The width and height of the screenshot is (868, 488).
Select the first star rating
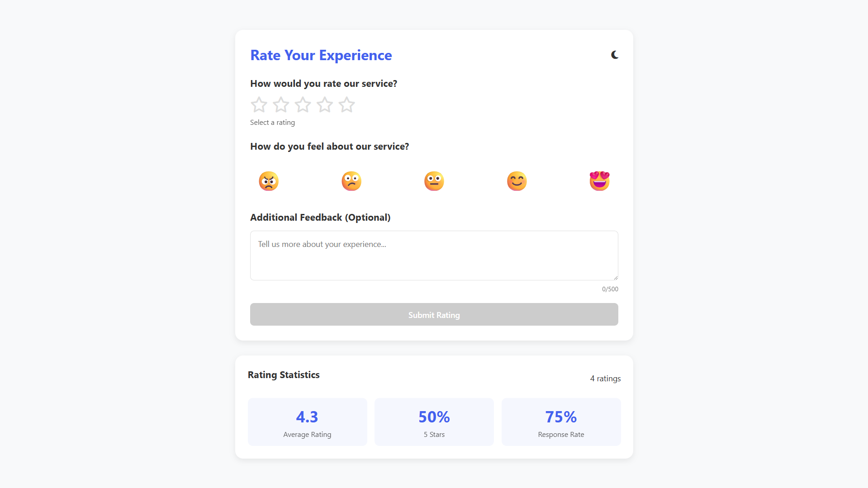(x=259, y=105)
